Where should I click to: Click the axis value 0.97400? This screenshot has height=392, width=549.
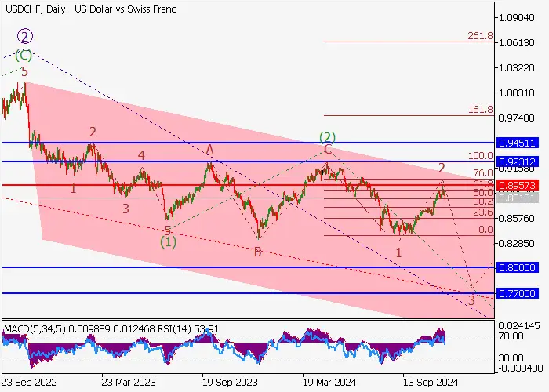click(516, 118)
